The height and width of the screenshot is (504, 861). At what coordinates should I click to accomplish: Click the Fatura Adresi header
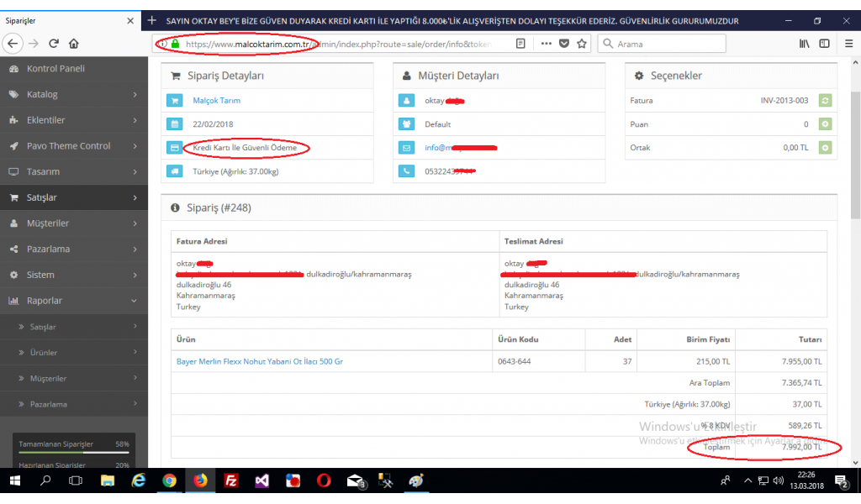[202, 241]
